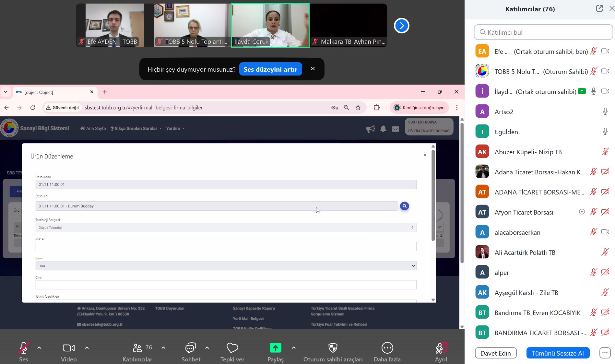Click the search icon beside Ürün Adı field

pos(404,206)
